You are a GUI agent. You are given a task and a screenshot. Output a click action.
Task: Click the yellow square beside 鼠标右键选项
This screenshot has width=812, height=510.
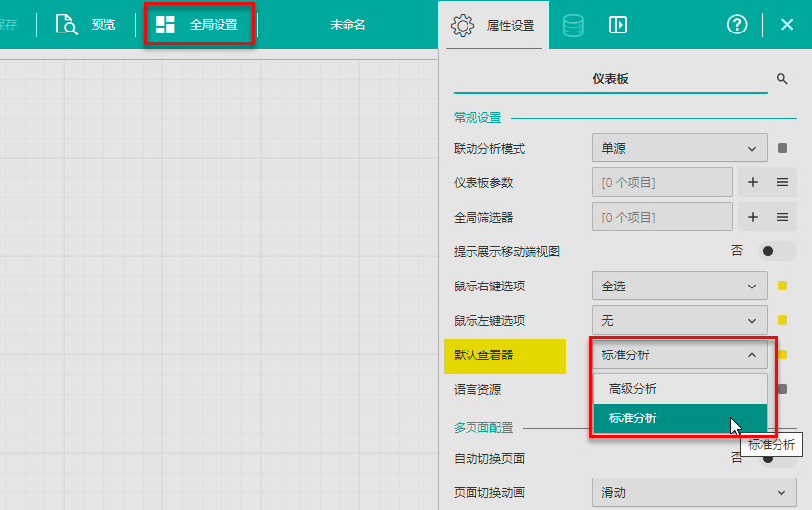click(x=782, y=287)
